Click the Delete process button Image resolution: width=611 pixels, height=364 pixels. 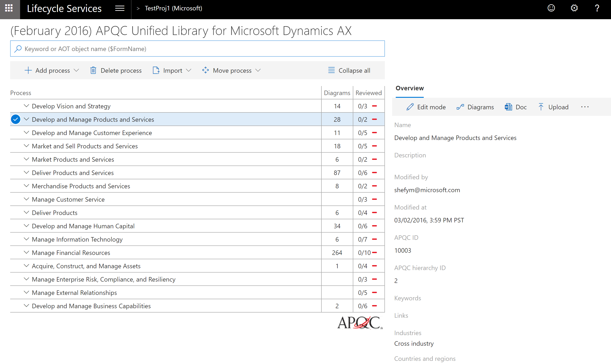coord(115,70)
